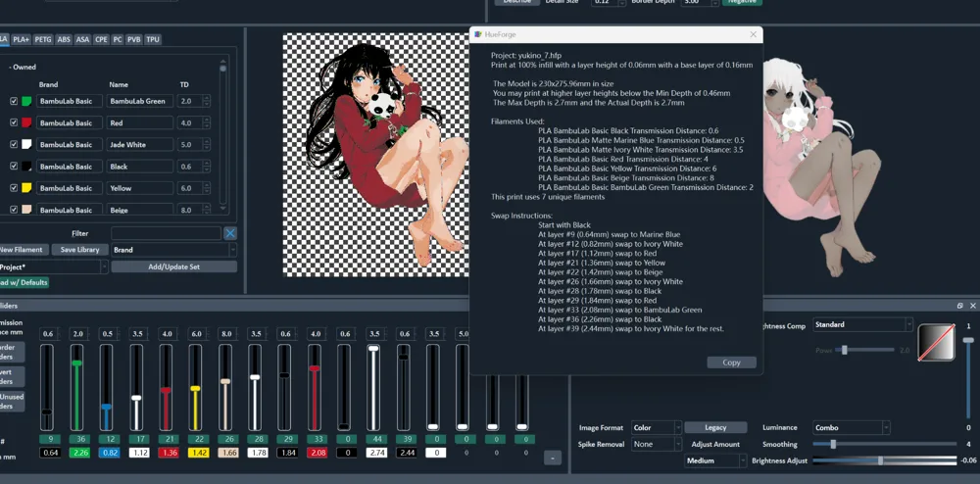Adjust the TD stepper for Red filament
The height and width of the screenshot is (484, 980).
pos(207,123)
